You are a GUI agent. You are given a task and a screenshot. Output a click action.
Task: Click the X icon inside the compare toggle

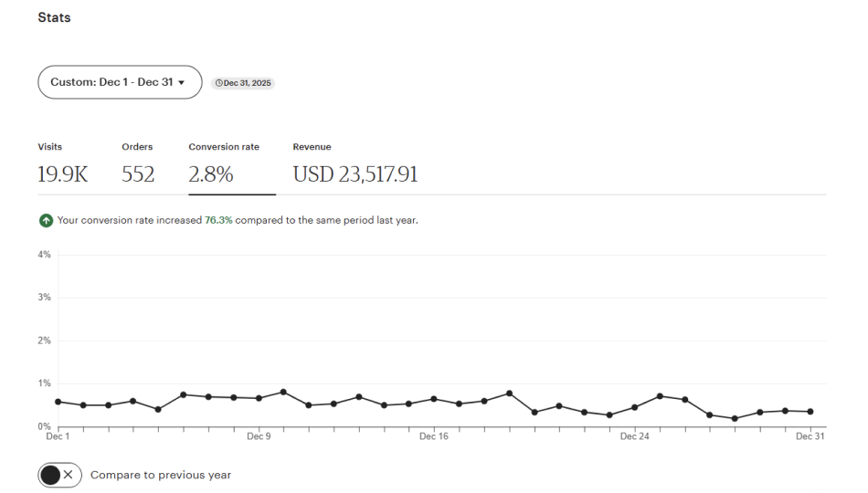(x=69, y=475)
